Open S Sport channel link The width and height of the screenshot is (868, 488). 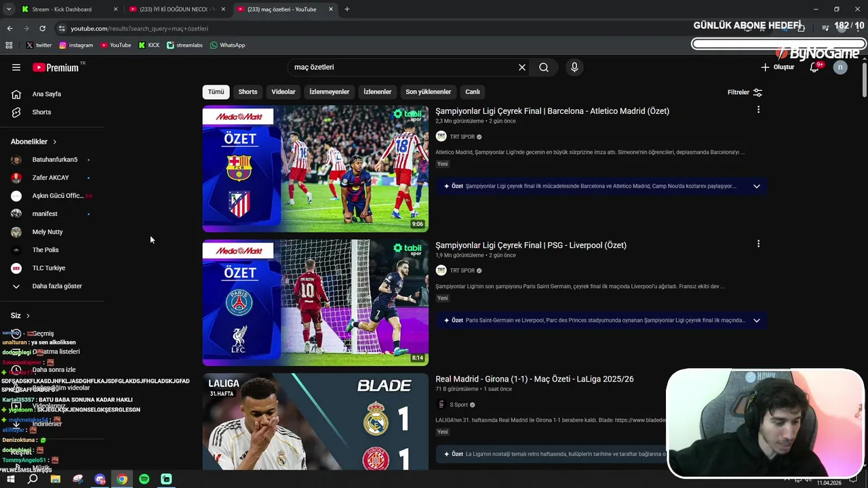(x=459, y=405)
